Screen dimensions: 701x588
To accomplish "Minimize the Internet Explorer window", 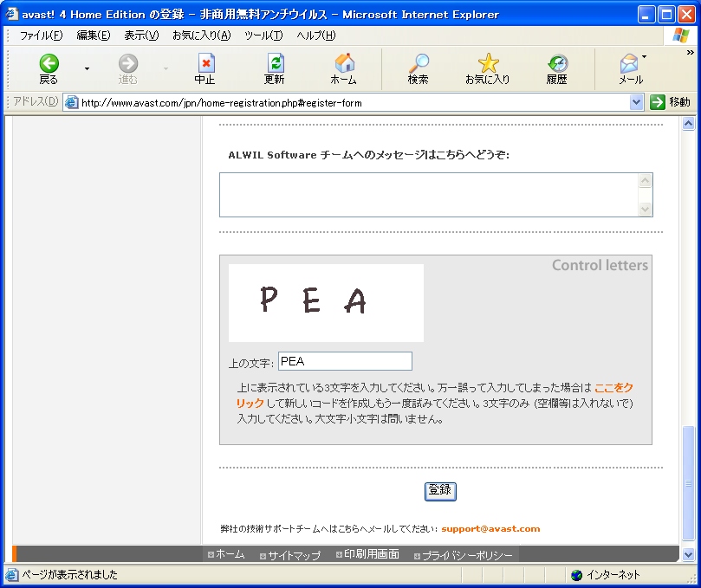I will coord(646,15).
